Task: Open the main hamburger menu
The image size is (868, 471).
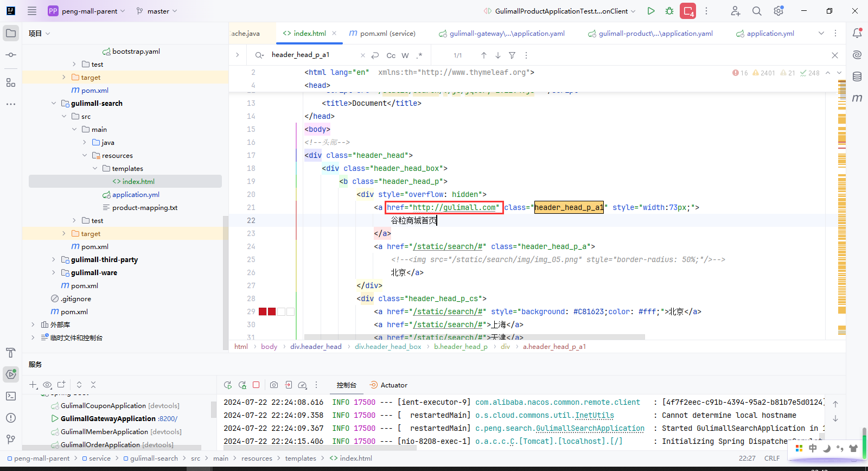Action: pyautogui.click(x=32, y=11)
